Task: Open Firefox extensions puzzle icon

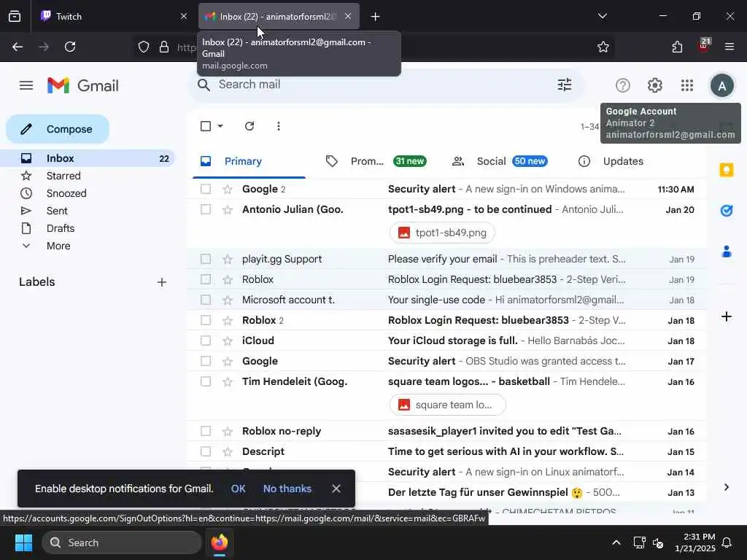Action: [677, 47]
